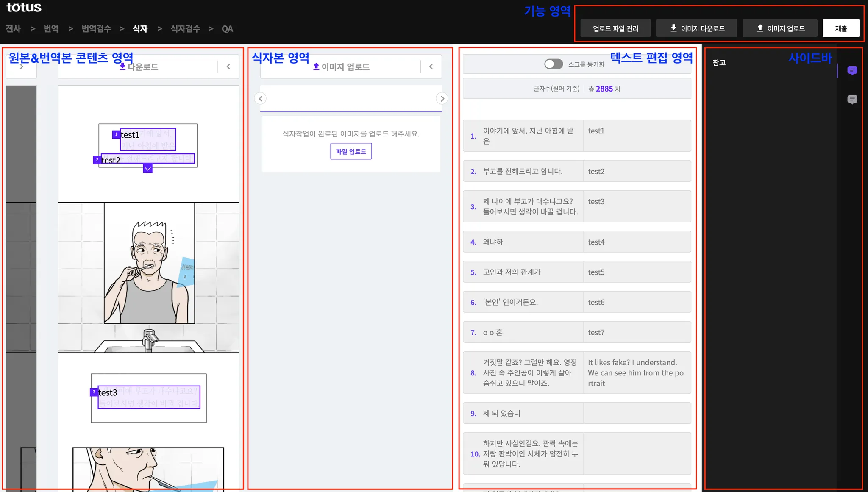Open the 번역검수 workflow step
The height and width of the screenshot is (492, 868).
96,28
